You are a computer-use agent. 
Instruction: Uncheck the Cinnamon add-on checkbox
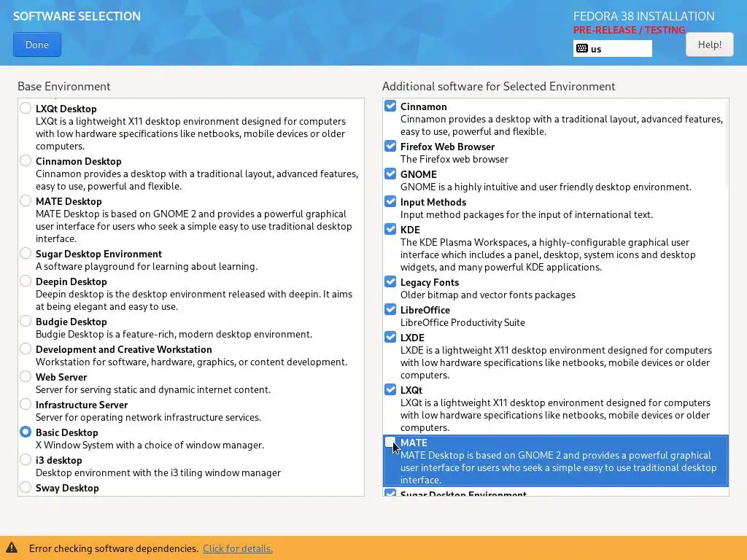point(390,106)
